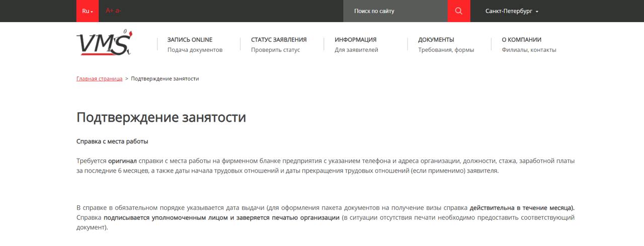Follow the Для заявителей link
Image resolution: width=644 pixels, height=246 pixels.
click(356, 50)
